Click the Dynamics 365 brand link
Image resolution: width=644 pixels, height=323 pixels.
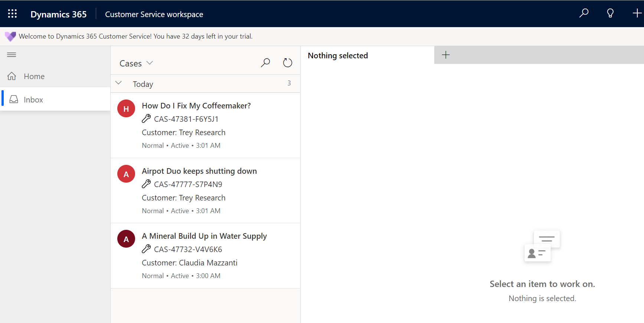(59, 14)
